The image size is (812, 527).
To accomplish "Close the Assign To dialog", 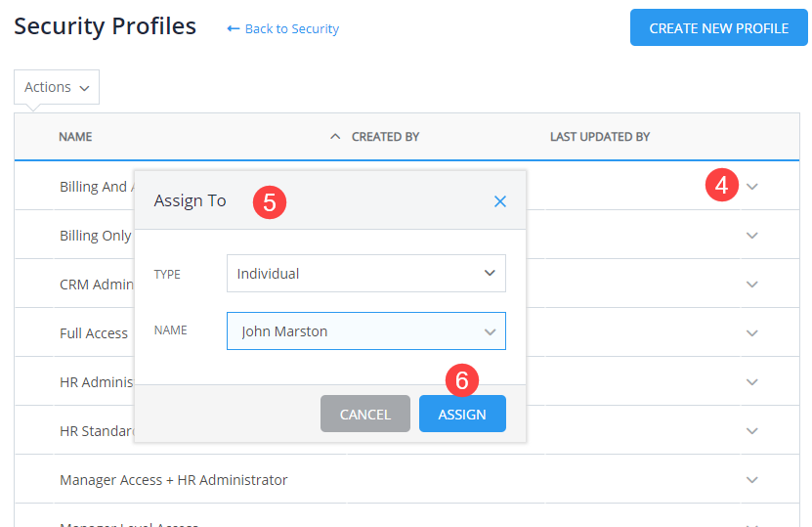I will [499, 201].
